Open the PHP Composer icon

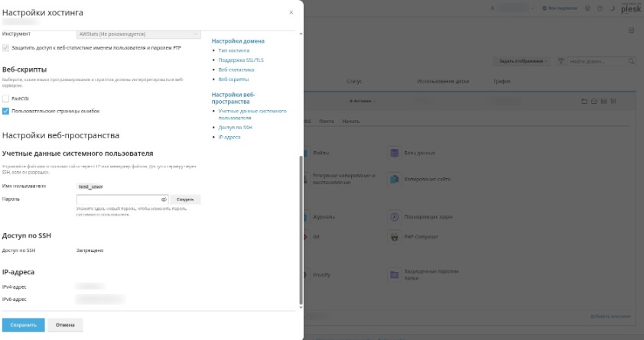pos(395,237)
